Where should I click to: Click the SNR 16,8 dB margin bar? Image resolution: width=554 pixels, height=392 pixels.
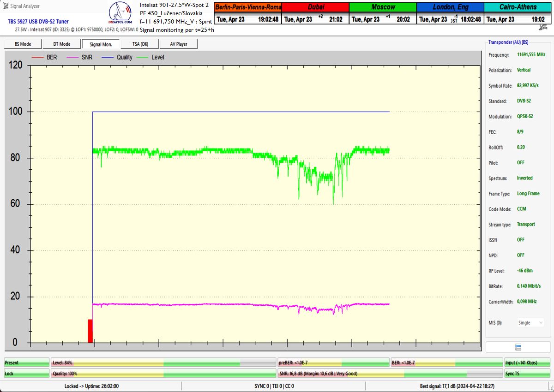tap(390, 374)
